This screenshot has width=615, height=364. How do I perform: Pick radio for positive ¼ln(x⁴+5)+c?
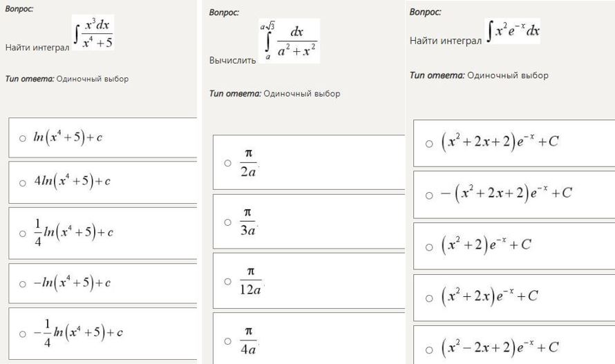(x=23, y=233)
